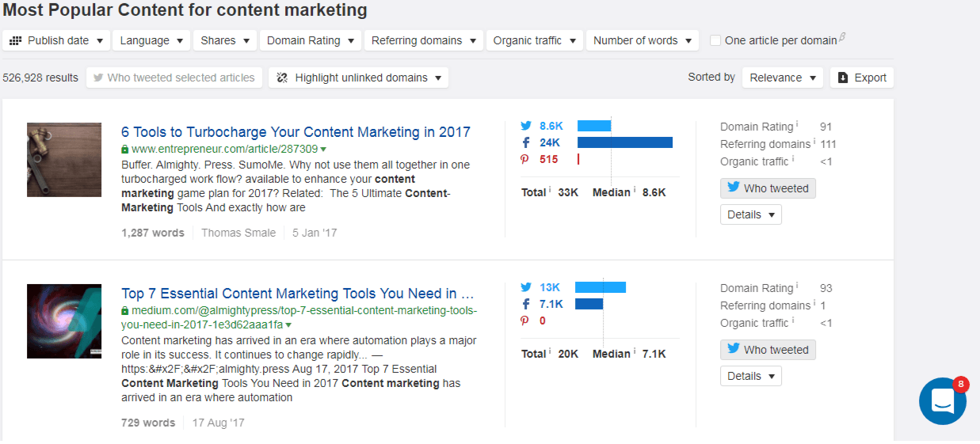Expand the Relevance sort dropdown

pyautogui.click(x=783, y=78)
